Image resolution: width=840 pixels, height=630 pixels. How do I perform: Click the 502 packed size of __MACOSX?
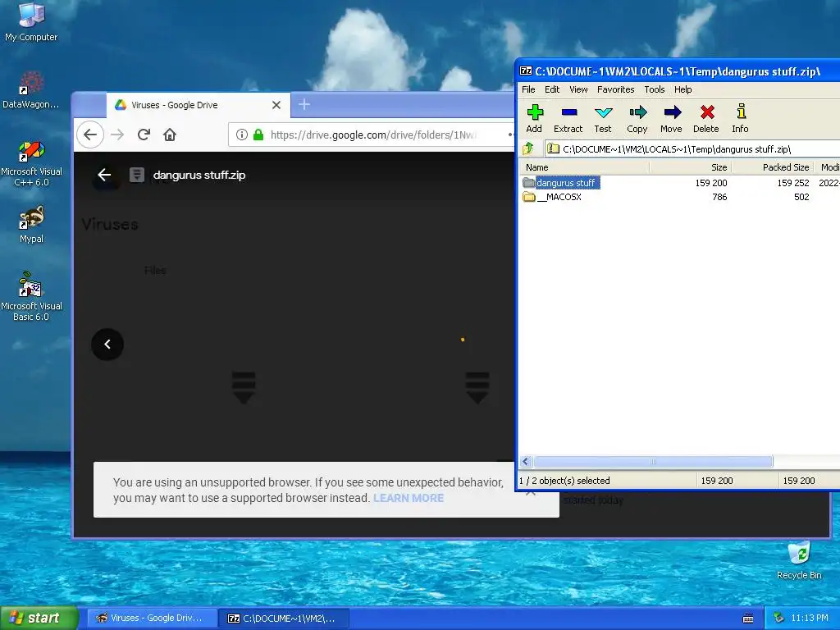[x=801, y=197]
